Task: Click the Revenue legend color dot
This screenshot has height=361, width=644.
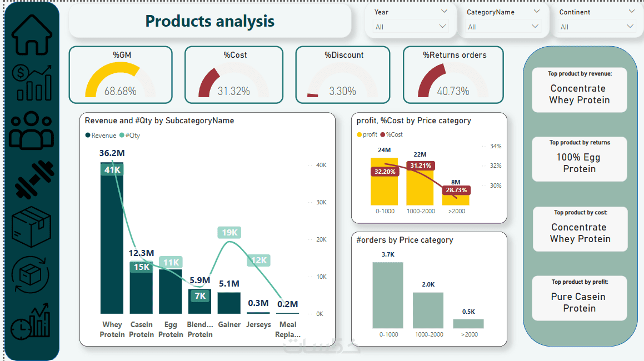Action: pyautogui.click(x=88, y=136)
